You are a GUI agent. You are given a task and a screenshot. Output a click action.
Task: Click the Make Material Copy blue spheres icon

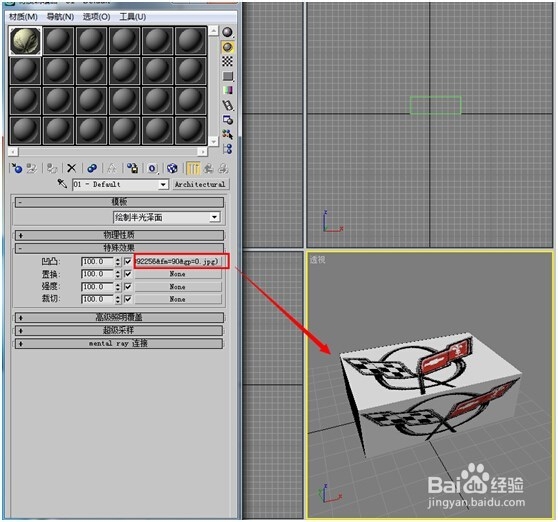pyautogui.click(x=92, y=168)
